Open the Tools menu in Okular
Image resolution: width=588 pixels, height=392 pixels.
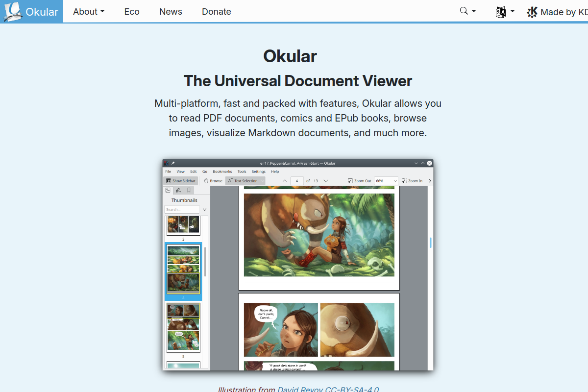coord(242,171)
